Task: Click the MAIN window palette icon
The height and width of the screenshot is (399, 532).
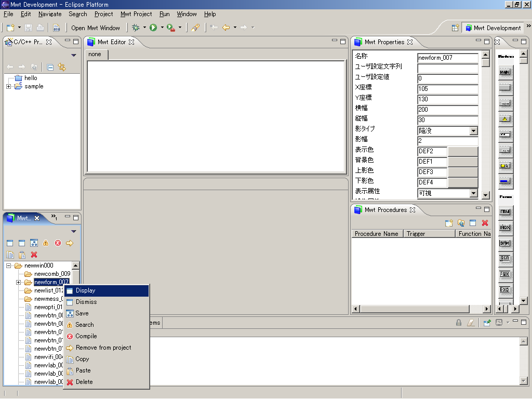Action: click(505, 72)
